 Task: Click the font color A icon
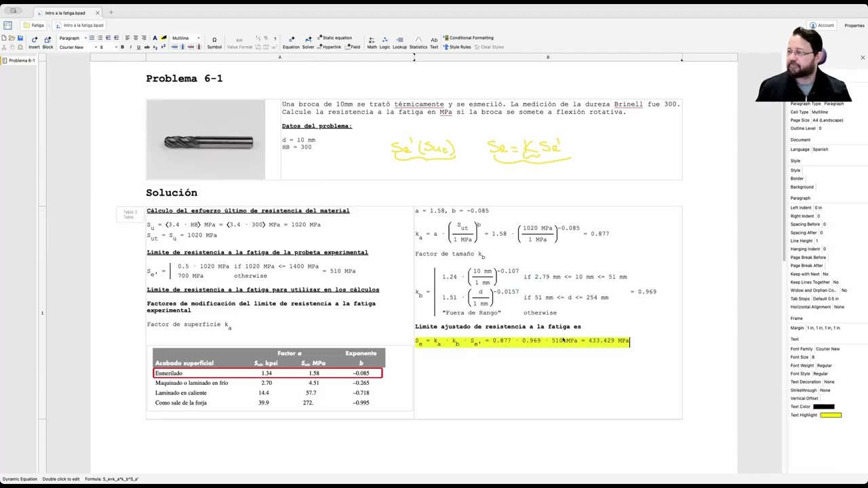coord(155,38)
